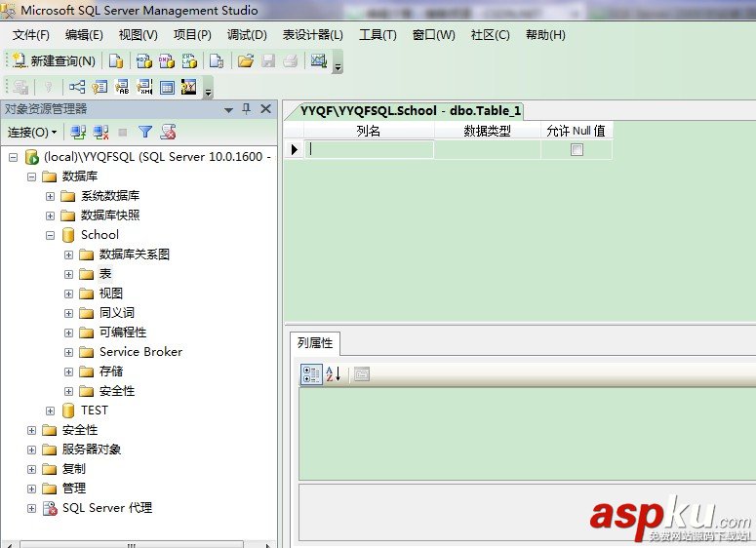756x548 pixels.
Task: Expand the TEST database node
Action: pyautogui.click(x=50, y=411)
